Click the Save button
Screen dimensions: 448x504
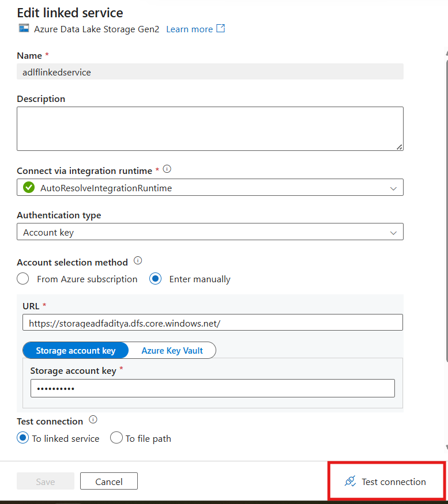tap(46, 481)
